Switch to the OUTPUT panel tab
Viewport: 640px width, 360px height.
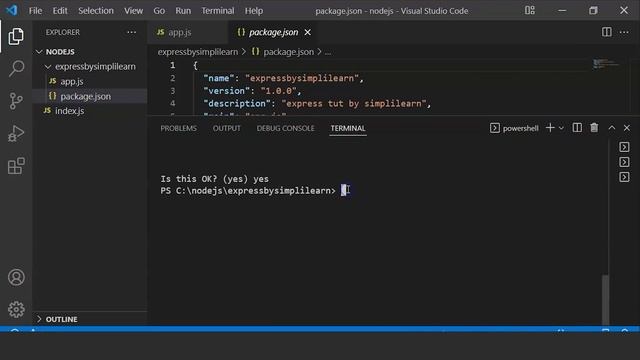pos(227,128)
